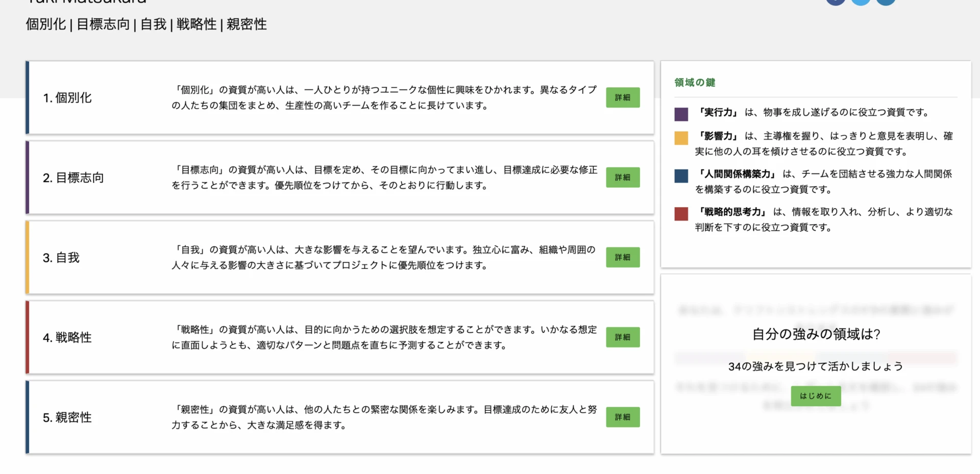Screen dimensions: 980x474
Task: Select 目標志向 in the header strengths list
Action: click(103, 24)
